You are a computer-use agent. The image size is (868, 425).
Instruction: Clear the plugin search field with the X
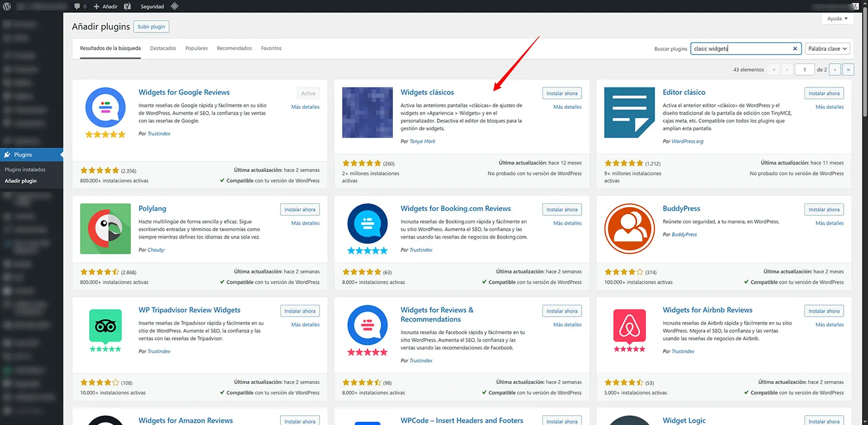[x=795, y=49]
